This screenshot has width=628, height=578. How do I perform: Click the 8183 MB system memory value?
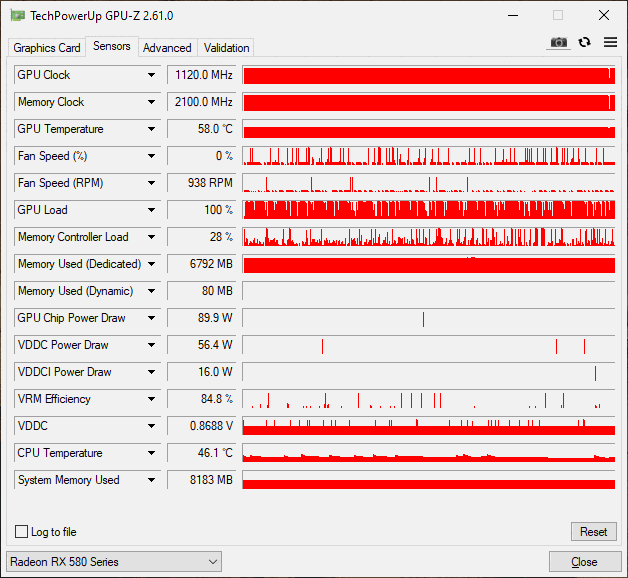201,480
